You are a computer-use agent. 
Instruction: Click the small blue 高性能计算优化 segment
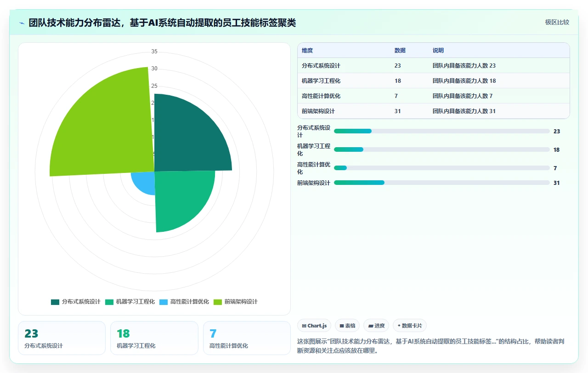145,181
